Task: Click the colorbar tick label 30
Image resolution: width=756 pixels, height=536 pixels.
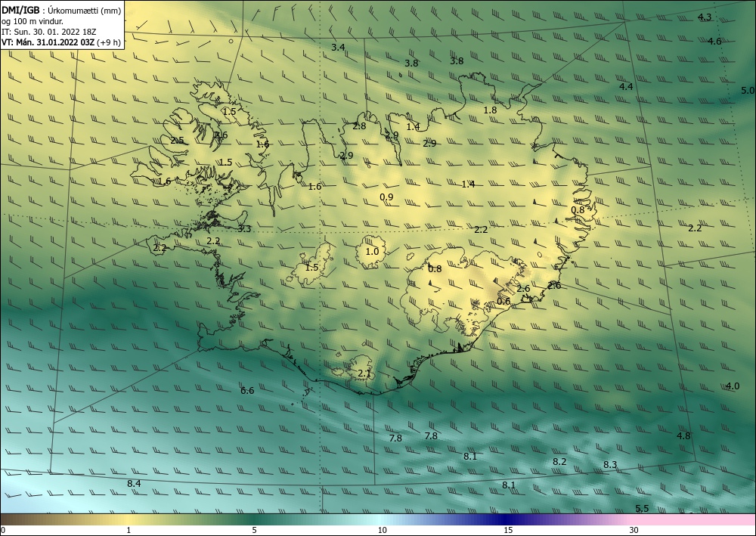Action: pos(634,531)
